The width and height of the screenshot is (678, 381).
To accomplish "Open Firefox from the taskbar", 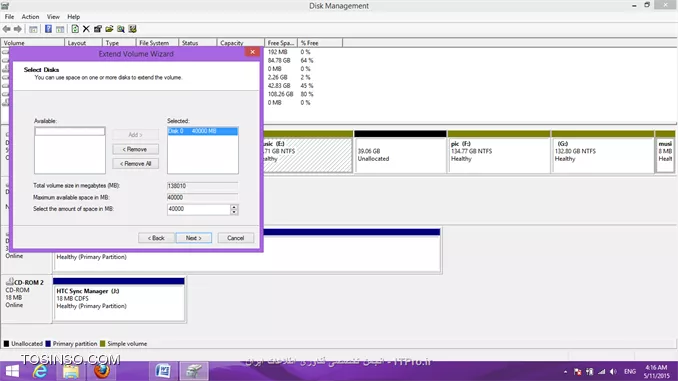I will point(102,371).
